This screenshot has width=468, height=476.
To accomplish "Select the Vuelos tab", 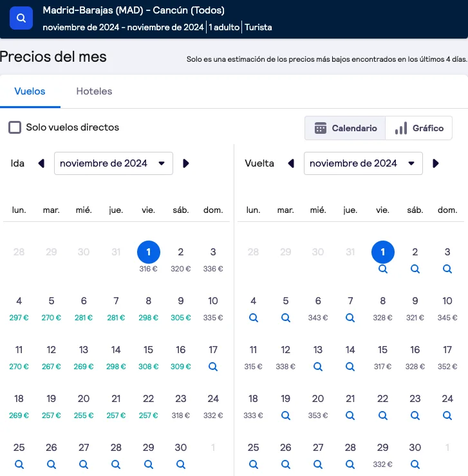I will pos(30,91).
